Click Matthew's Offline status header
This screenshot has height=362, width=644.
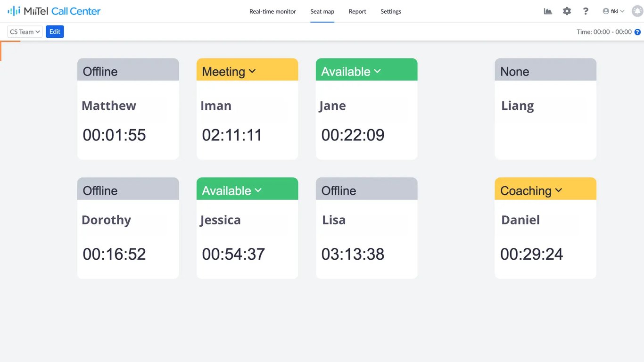coord(128,70)
